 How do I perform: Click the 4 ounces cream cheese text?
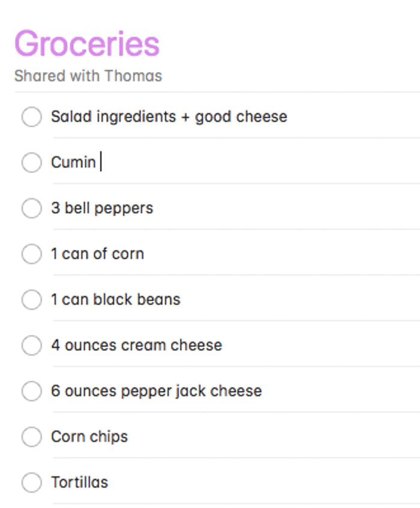[136, 345]
